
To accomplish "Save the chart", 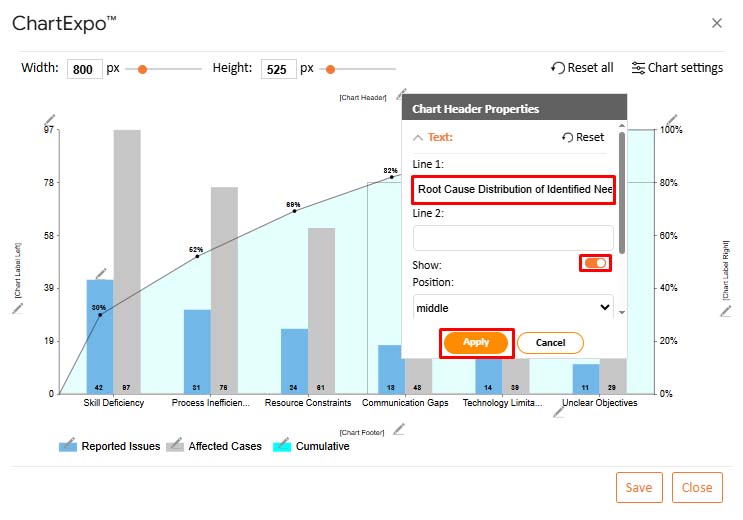I will tap(638, 487).
